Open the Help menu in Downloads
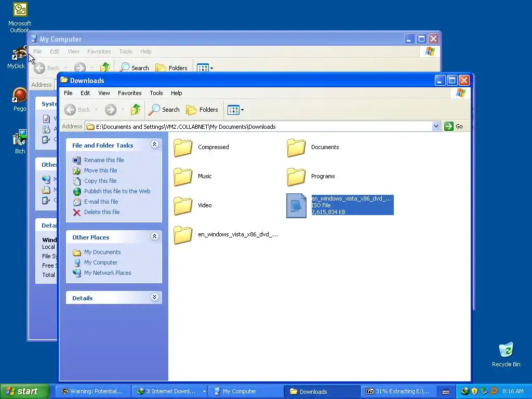Screen dimensions: 532x399 [x=177, y=93]
